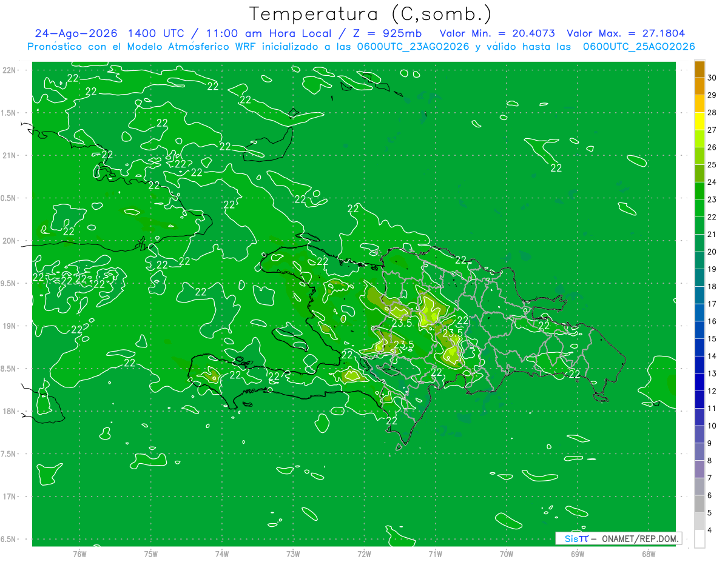Click the teal legend swatch between 18 and 19
The height and width of the screenshot is (562, 728).
click(699, 278)
